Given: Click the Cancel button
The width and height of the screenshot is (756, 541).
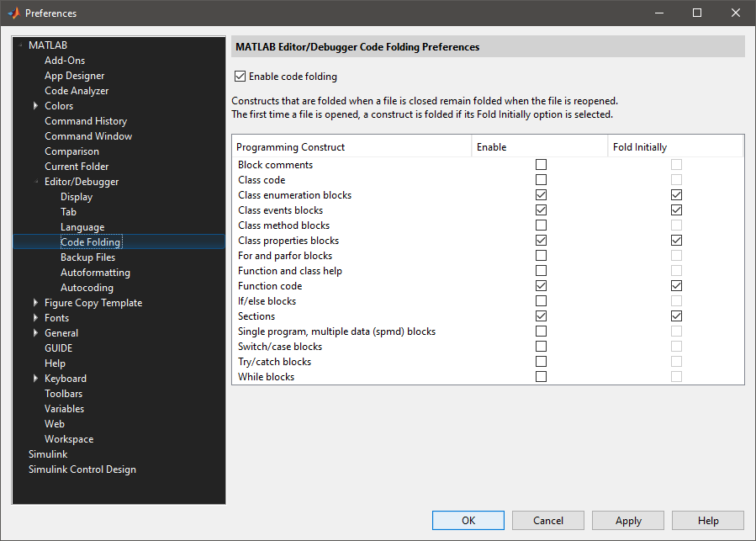Looking at the screenshot, I should (548, 520).
